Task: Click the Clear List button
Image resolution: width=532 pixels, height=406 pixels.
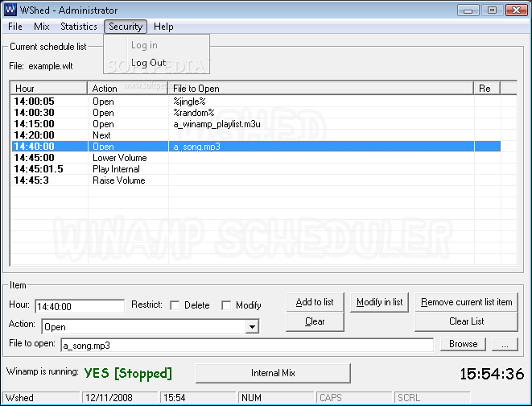Action: click(x=467, y=321)
